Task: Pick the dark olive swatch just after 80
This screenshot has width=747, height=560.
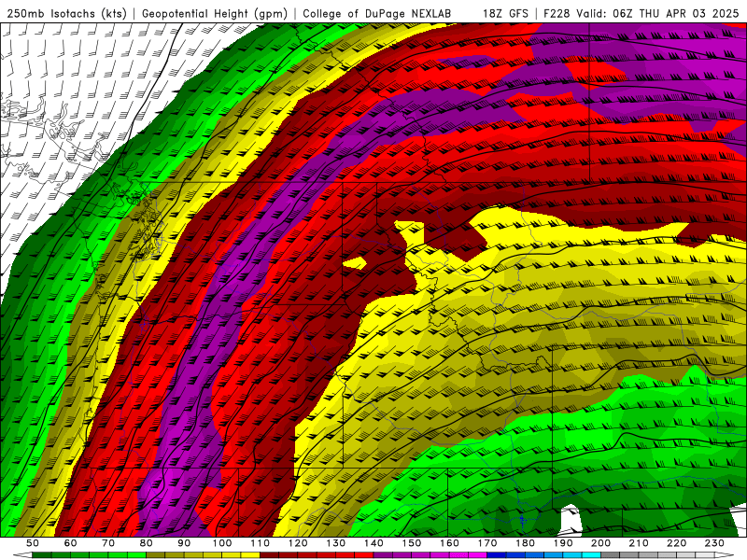Action: [155, 555]
